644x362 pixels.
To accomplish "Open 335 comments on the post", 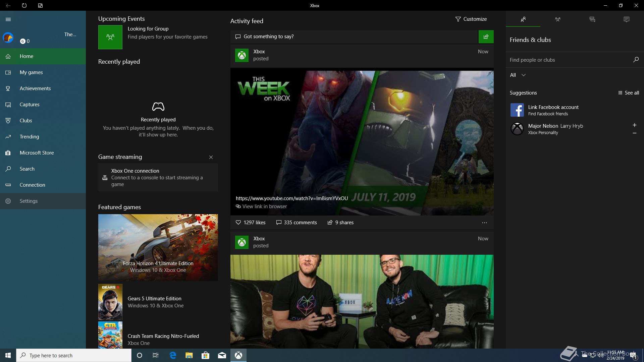I will coord(297,223).
